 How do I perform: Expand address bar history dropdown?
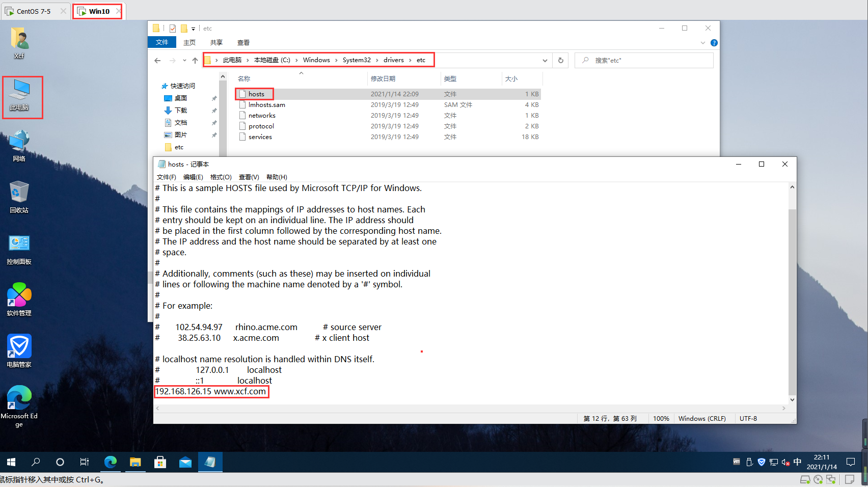(x=545, y=60)
